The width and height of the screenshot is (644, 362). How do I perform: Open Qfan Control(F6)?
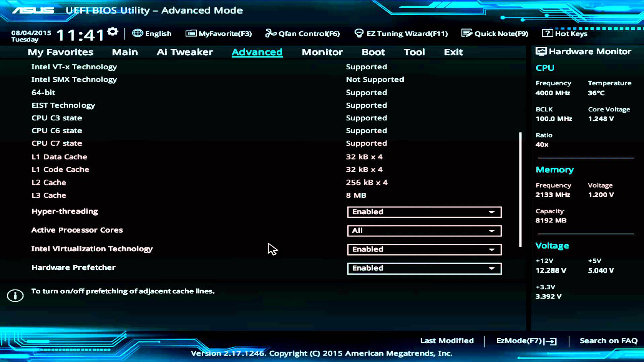pos(302,34)
